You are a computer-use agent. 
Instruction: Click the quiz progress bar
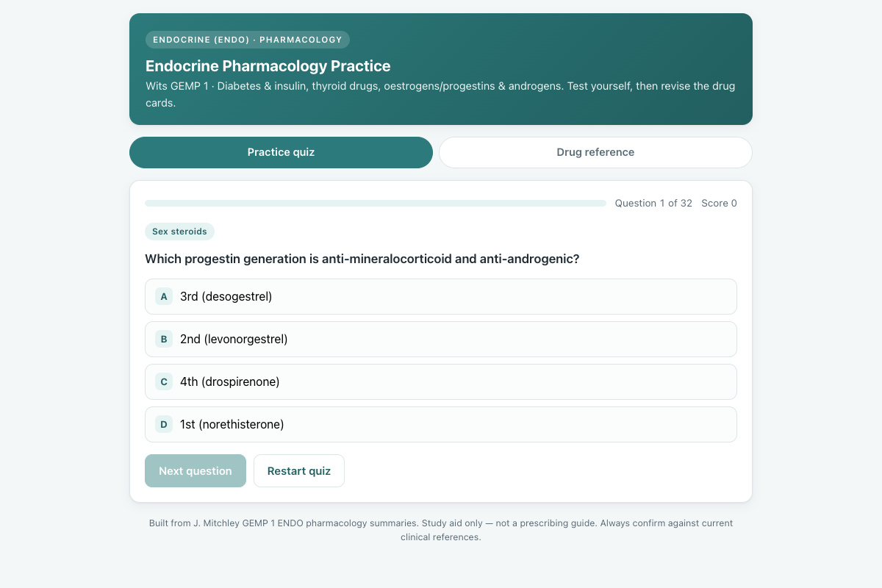click(376, 203)
